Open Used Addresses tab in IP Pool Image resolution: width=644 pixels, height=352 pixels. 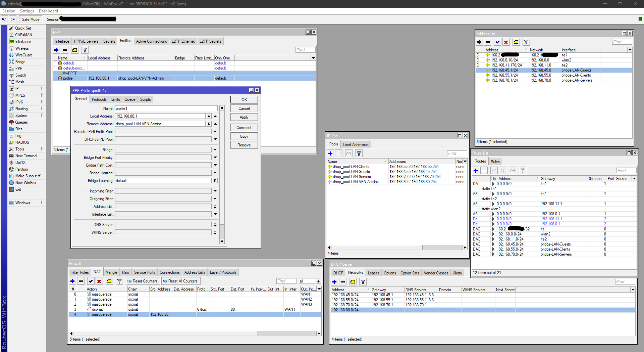(356, 145)
